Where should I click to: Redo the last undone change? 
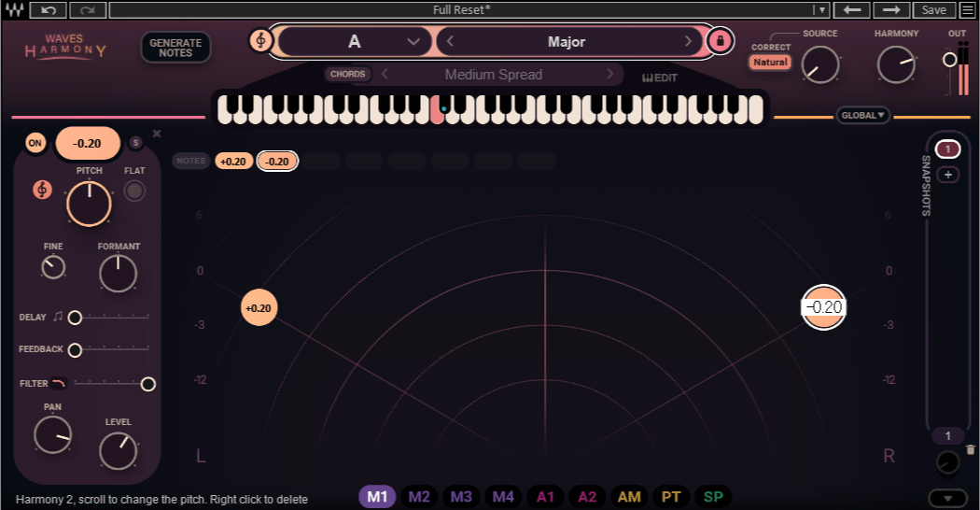tap(88, 10)
